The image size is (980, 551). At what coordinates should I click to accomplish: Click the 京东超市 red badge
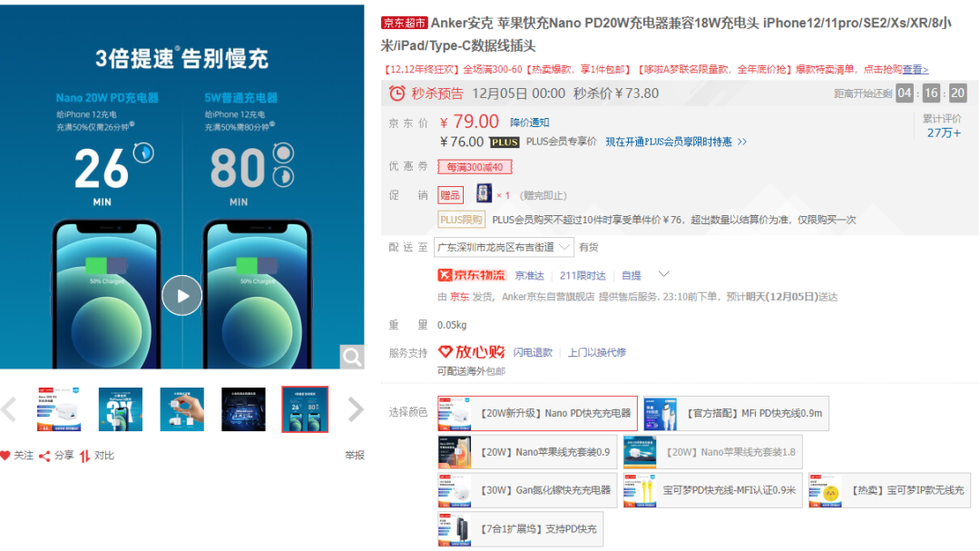405,23
